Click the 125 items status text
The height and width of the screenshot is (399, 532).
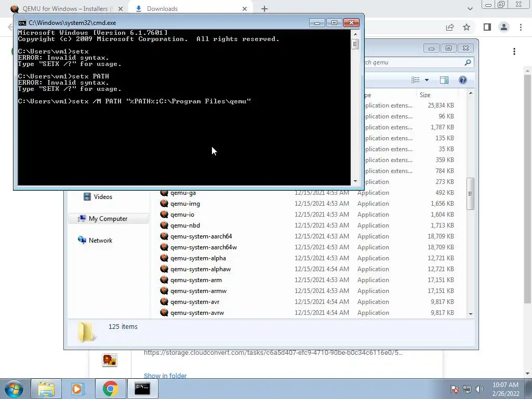click(123, 326)
